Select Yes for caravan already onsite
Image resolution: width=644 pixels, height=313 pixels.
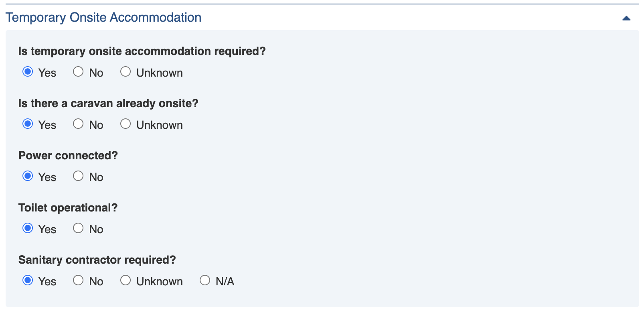28,124
